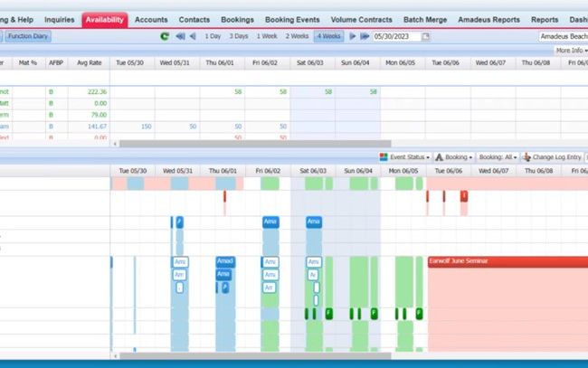Click the red marker on Thu 06/01
Image resolution: width=588 pixels, height=368 pixels.
point(224,196)
